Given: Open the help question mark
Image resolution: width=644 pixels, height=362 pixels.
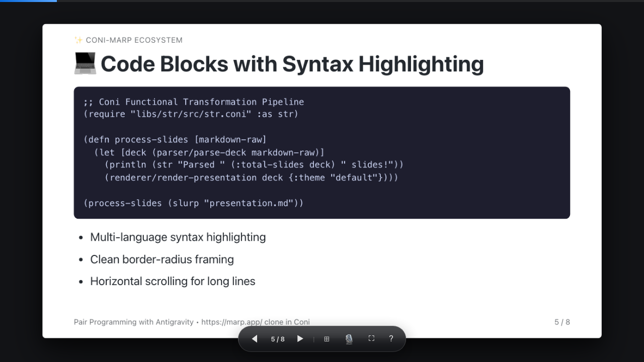Looking at the screenshot, I should [391, 338].
